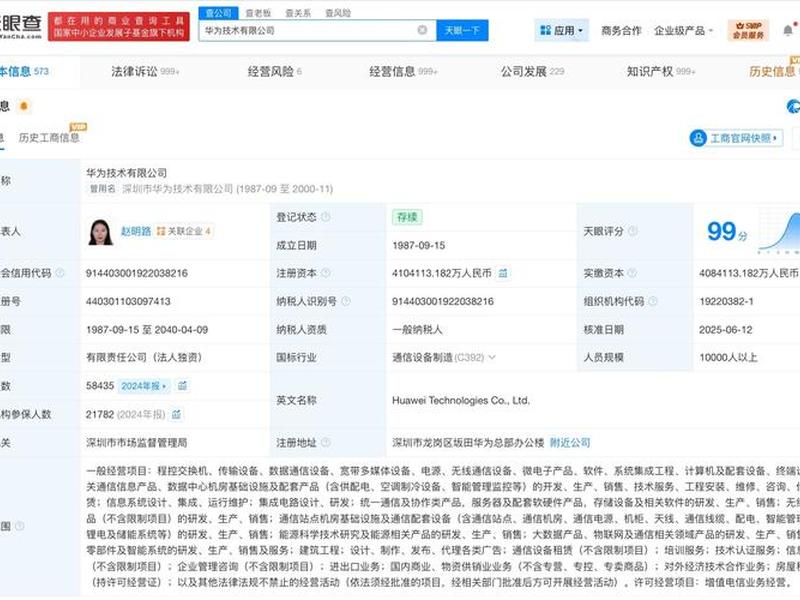Open the 经营风险 section tab
The image size is (800, 600).
click(274, 71)
